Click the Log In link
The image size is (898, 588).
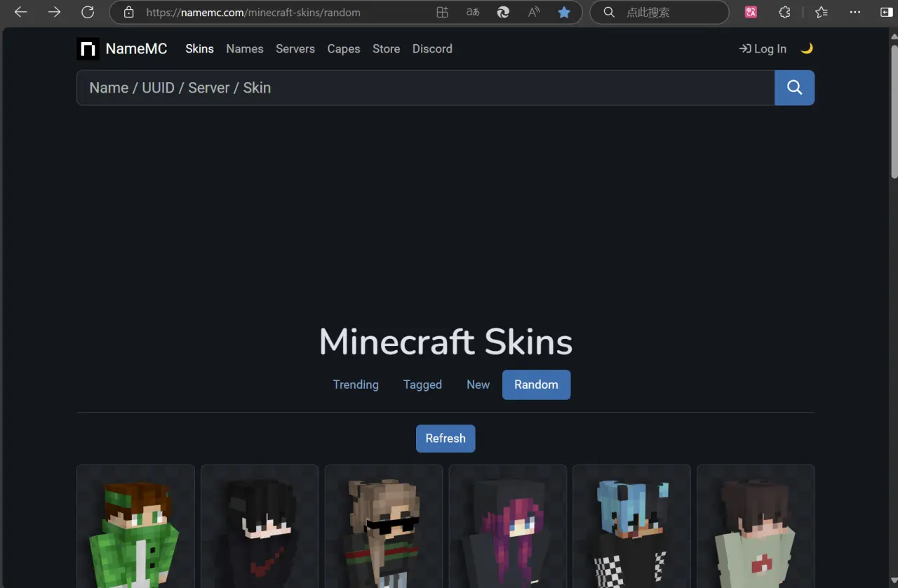point(763,48)
